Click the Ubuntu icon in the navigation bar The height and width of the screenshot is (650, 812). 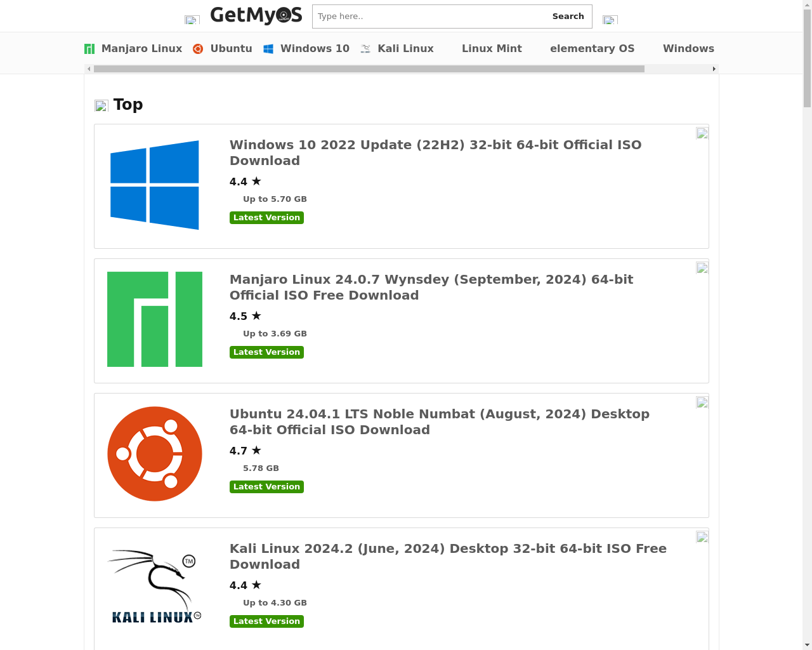(198, 49)
